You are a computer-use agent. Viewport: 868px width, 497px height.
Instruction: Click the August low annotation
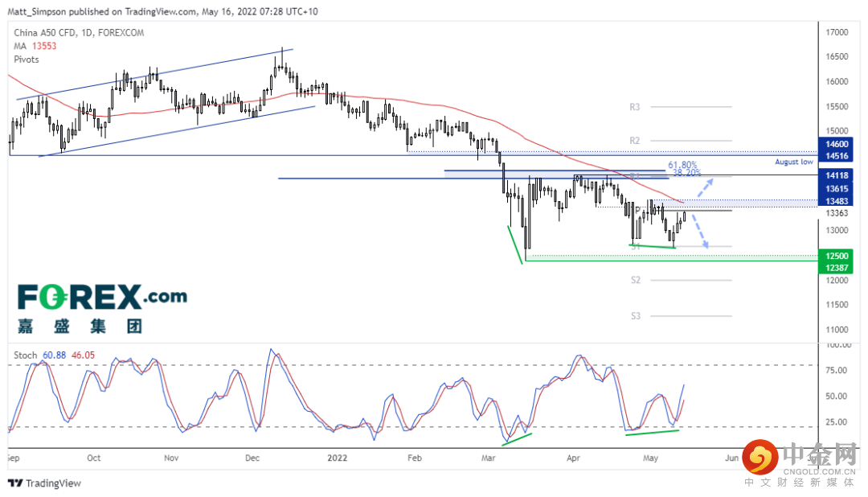[x=794, y=162]
